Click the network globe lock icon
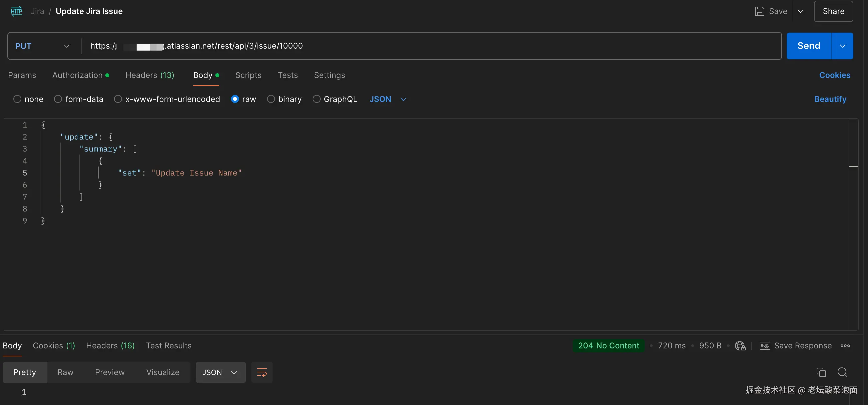Screen dimensions: 868x405 (740, 346)
